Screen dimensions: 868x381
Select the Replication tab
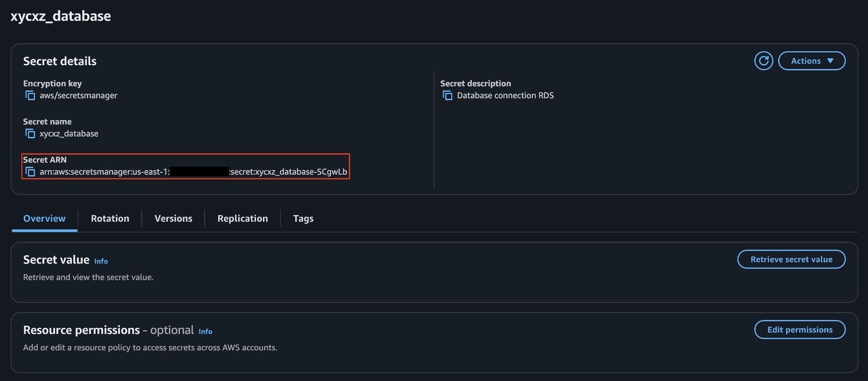point(242,218)
